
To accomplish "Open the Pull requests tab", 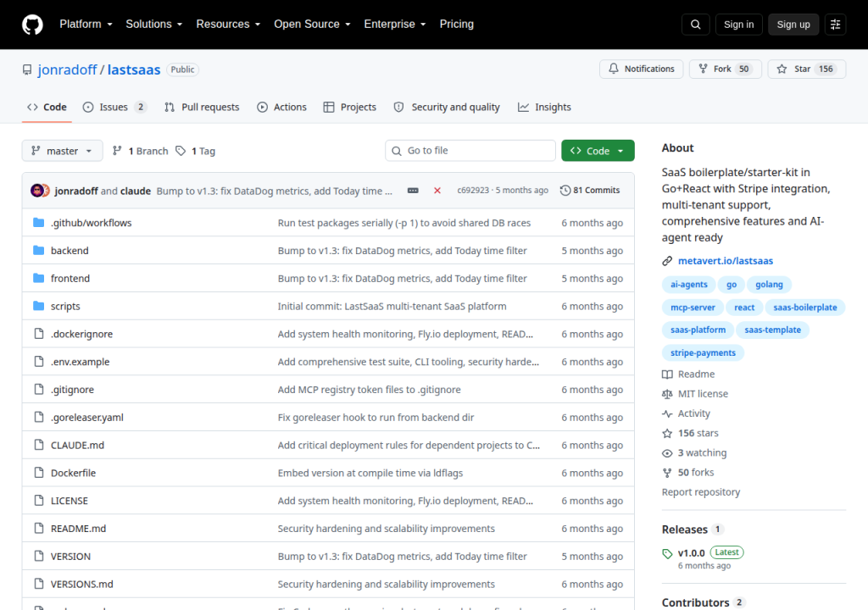I will [x=202, y=107].
